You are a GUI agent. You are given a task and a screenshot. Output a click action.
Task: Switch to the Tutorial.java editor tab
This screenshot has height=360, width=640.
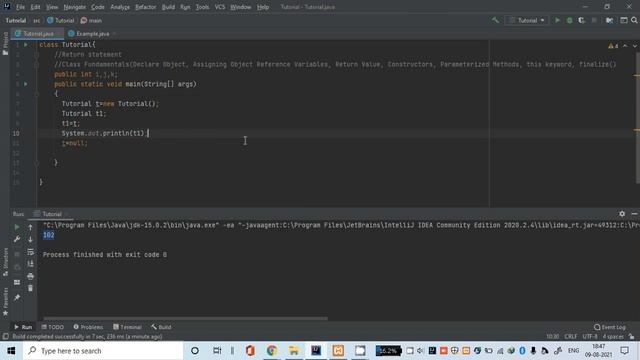pos(38,33)
